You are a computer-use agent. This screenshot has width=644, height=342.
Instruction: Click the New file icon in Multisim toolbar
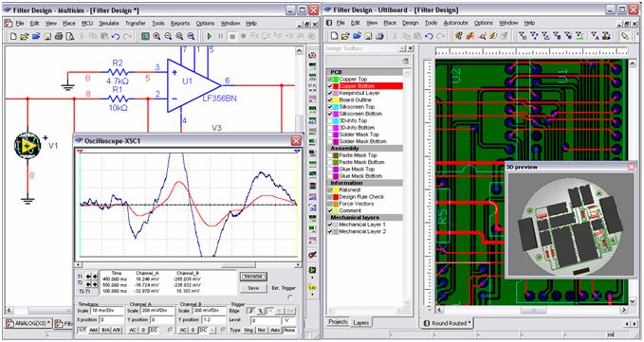(x=13, y=37)
